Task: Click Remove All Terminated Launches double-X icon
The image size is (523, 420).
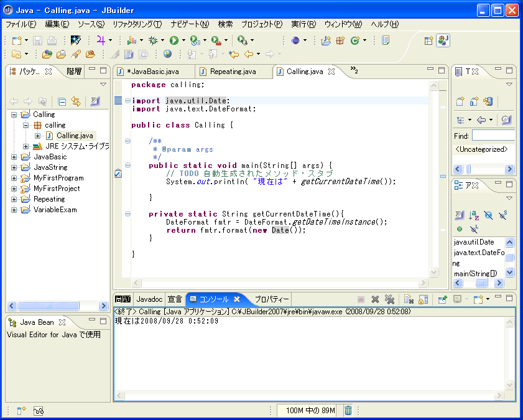Action: [x=390, y=299]
